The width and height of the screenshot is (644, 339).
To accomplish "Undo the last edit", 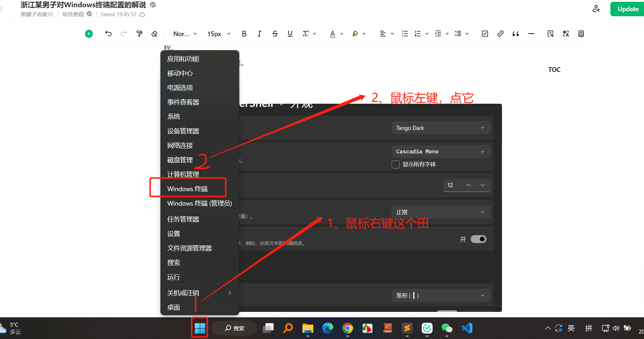I will point(108,34).
